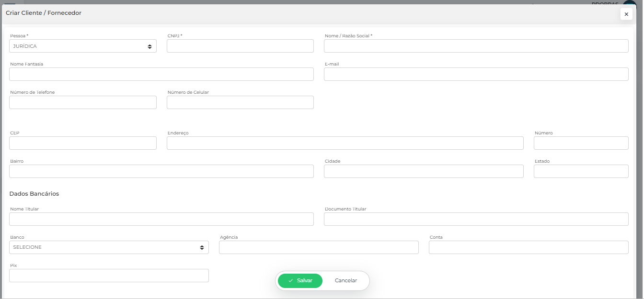This screenshot has width=644, height=299.
Task: Click the Número de Celular field
Action: 240,102
